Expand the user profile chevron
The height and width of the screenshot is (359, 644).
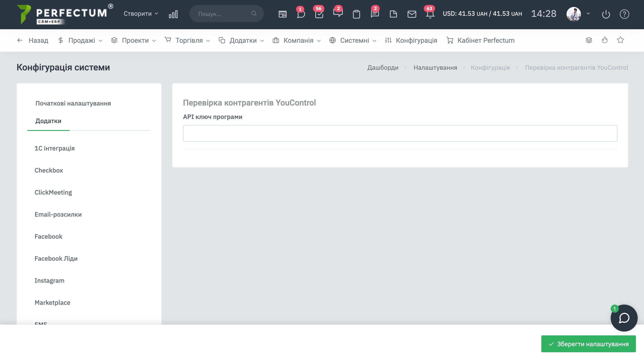pyautogui.click(x=588, y=13)
